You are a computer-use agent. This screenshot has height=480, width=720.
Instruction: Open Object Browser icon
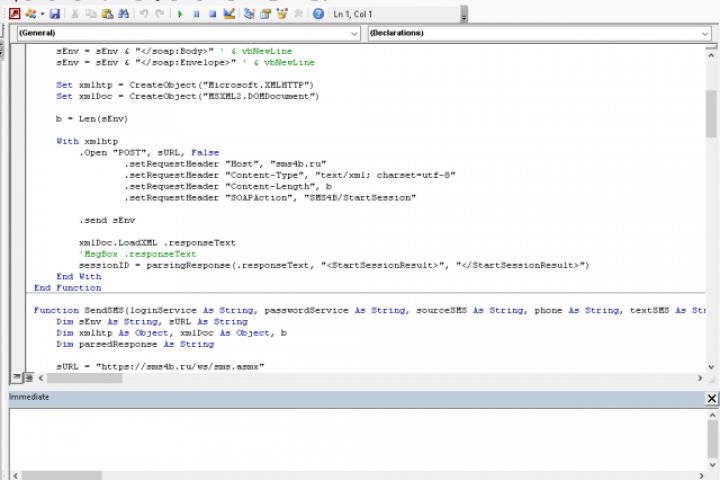[x=281, y=14]
